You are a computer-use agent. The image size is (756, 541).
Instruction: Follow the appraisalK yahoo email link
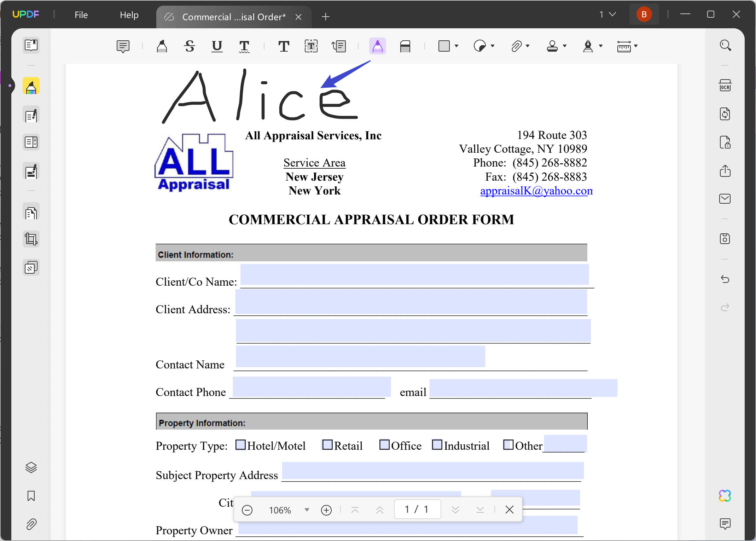click(536, 191)
